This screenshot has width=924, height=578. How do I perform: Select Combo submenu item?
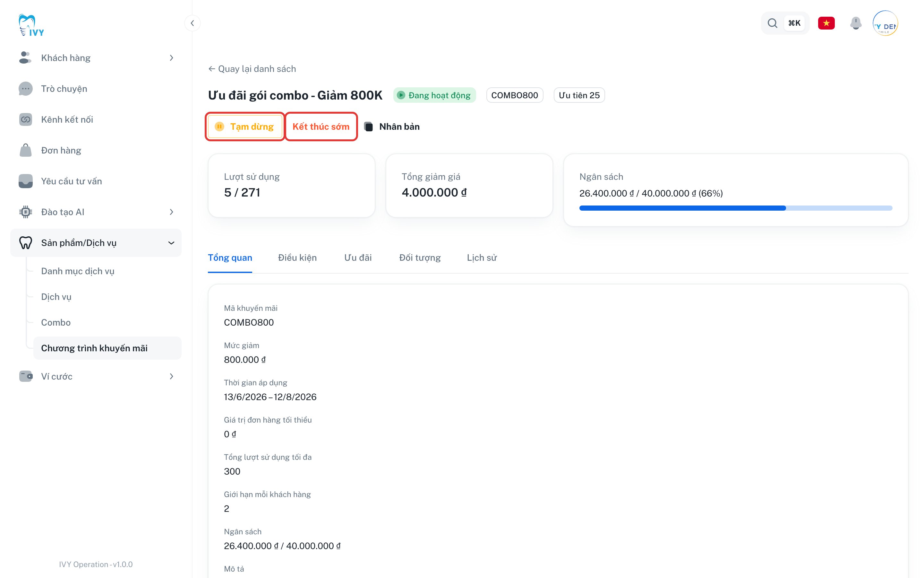click(107, 322)
